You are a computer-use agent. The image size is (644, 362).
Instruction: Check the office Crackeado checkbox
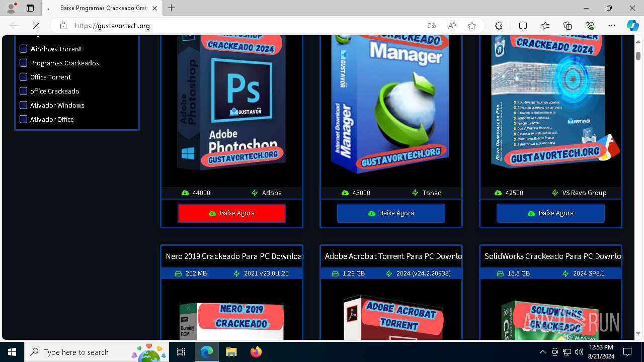(x=23, y=91)
